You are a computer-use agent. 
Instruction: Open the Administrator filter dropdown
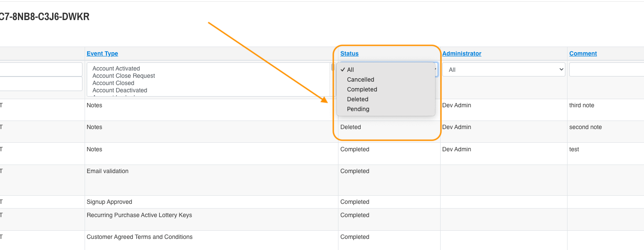503,70
